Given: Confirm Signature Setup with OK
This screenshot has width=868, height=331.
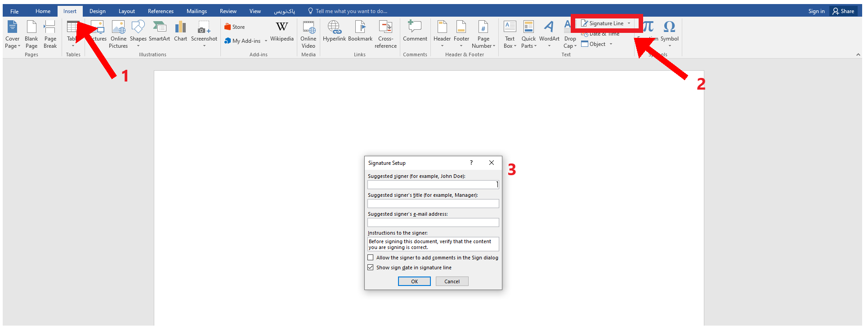Looking at the screenshot, I should click(414, 281).
